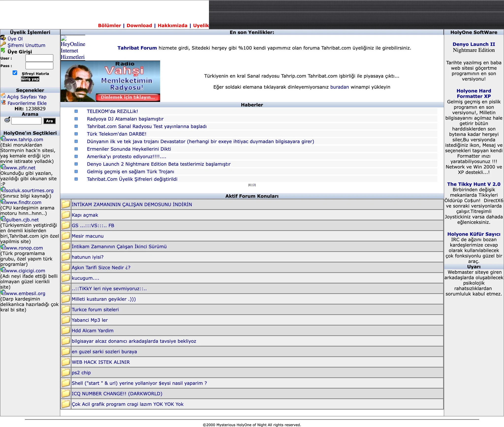504x427 pixels.
Task: Open the Türk Telekom'dan DARBE! news item
Action: [117, 134]
